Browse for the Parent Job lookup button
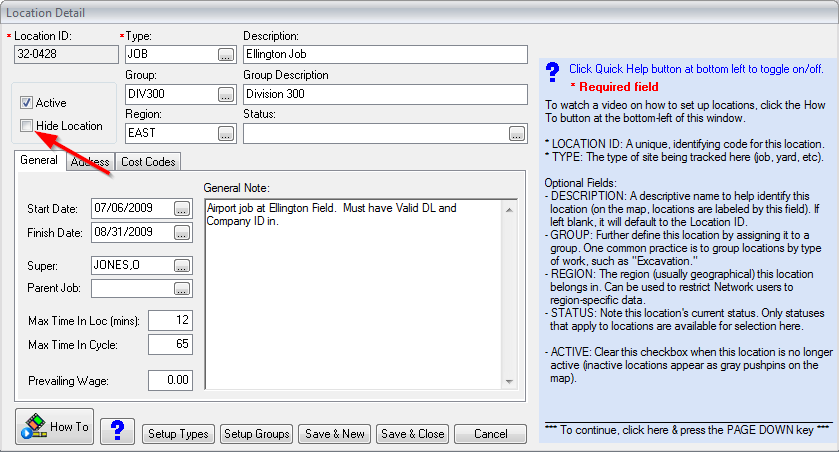 (181, 289)
